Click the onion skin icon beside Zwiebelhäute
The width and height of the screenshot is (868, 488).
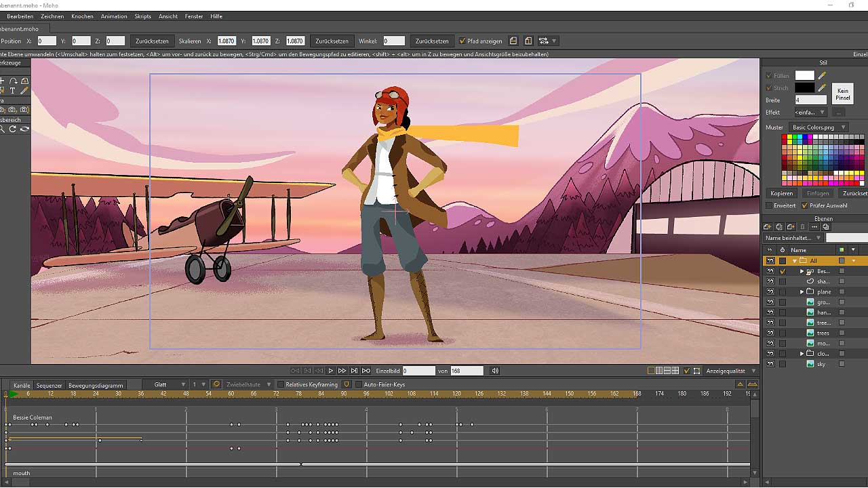coord(216,384)
